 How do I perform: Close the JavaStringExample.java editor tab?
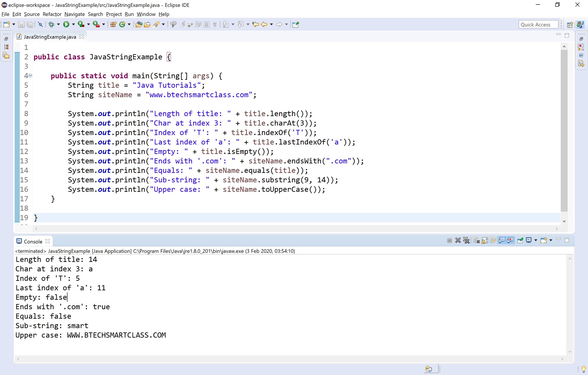[82, 36]
